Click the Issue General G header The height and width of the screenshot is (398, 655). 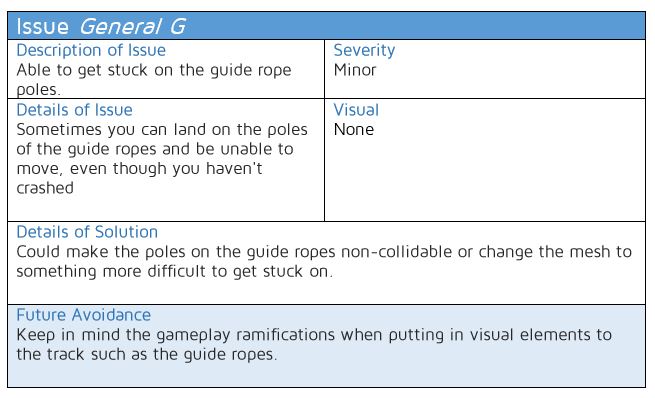tap(326, 26)
